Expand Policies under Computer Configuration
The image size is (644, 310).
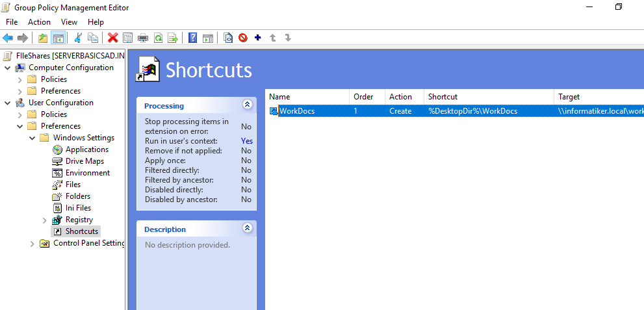click(x=19, y=79)
